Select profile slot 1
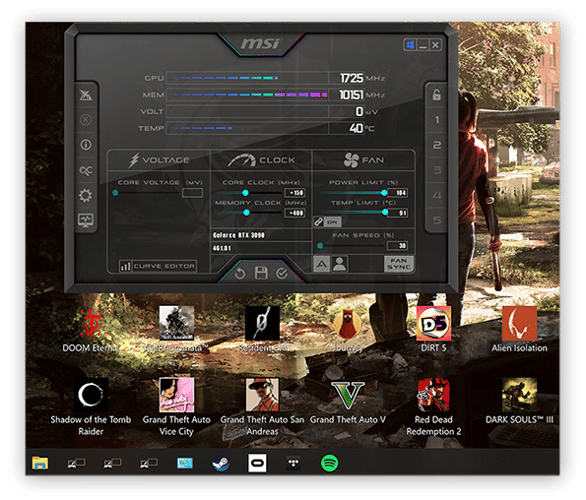Image resolution: width=586 pixels, height=500 pixels. (437, 120)
